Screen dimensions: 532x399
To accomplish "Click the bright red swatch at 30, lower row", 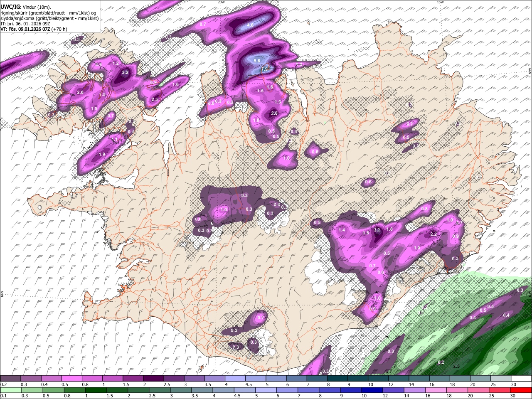I will [x=522, y=390].
